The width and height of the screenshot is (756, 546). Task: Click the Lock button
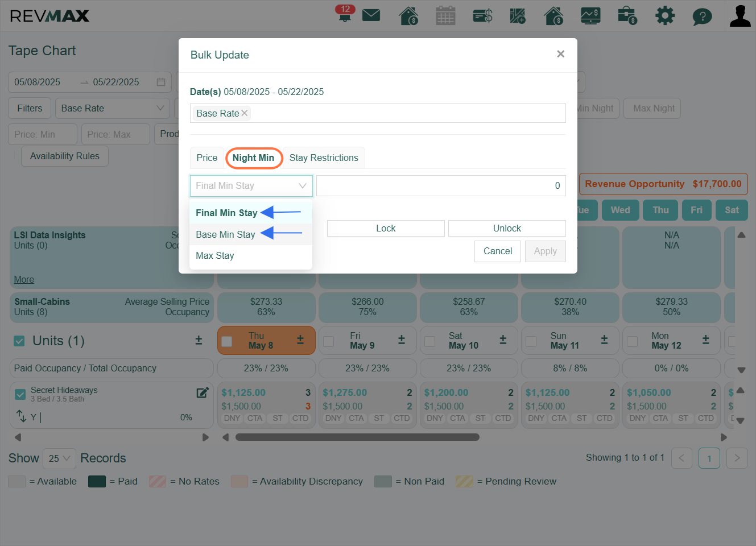point(386,229)
